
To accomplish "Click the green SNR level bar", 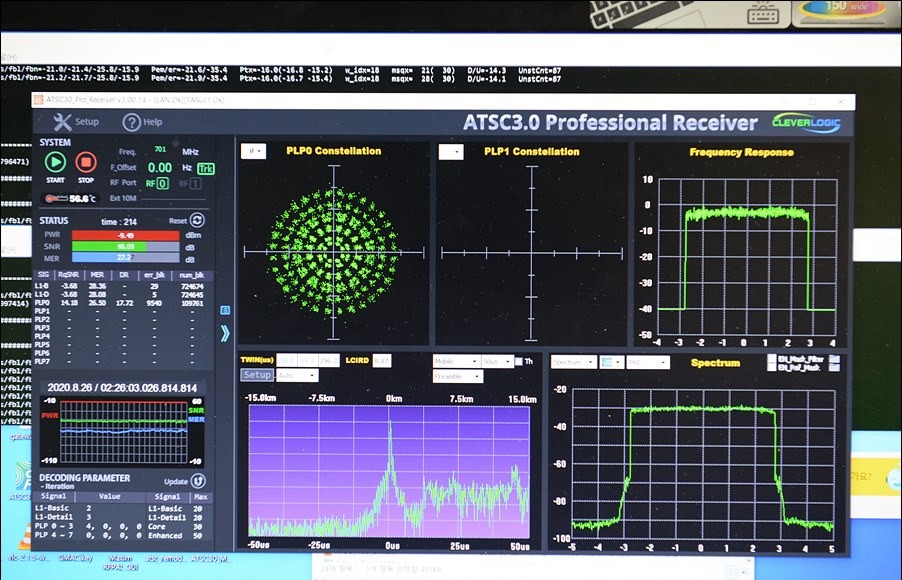I will pyautogui.click(x=125, y=246).
